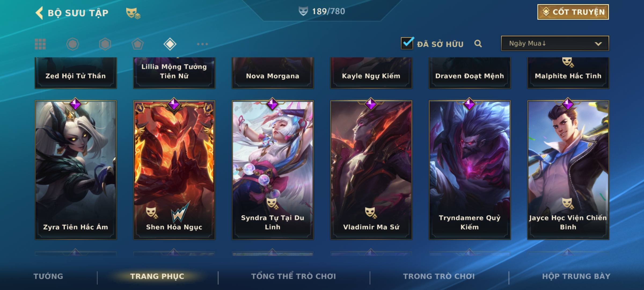Open the Ngày Mua sort dropdown
This screenshot has width=644, height=290.
pyautogui.click(x=555, y=43)
